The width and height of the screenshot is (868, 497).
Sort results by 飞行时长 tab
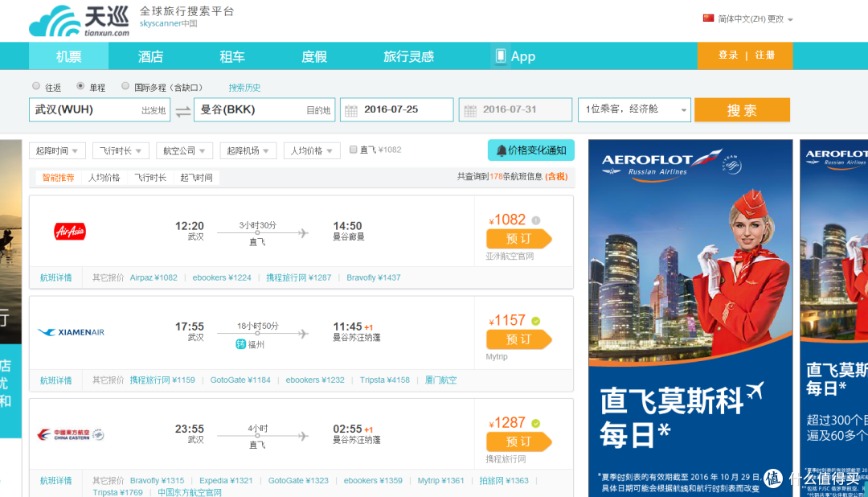click(x=150, y=177)
